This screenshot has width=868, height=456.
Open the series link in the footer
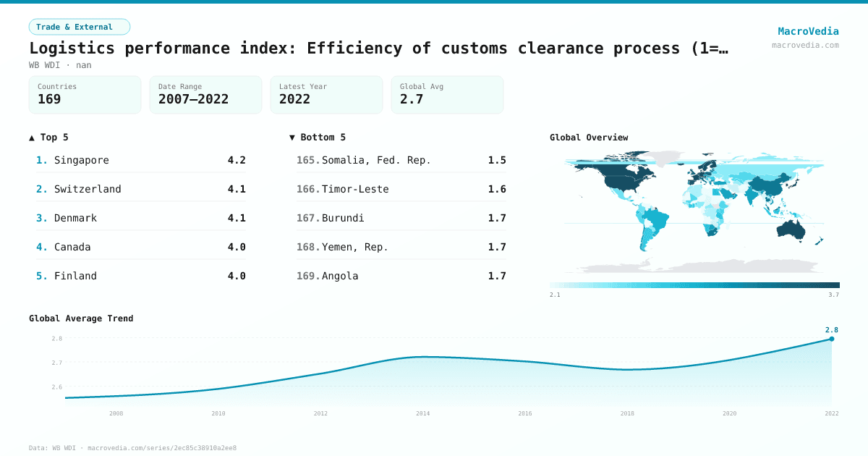(x=162, y=447)
